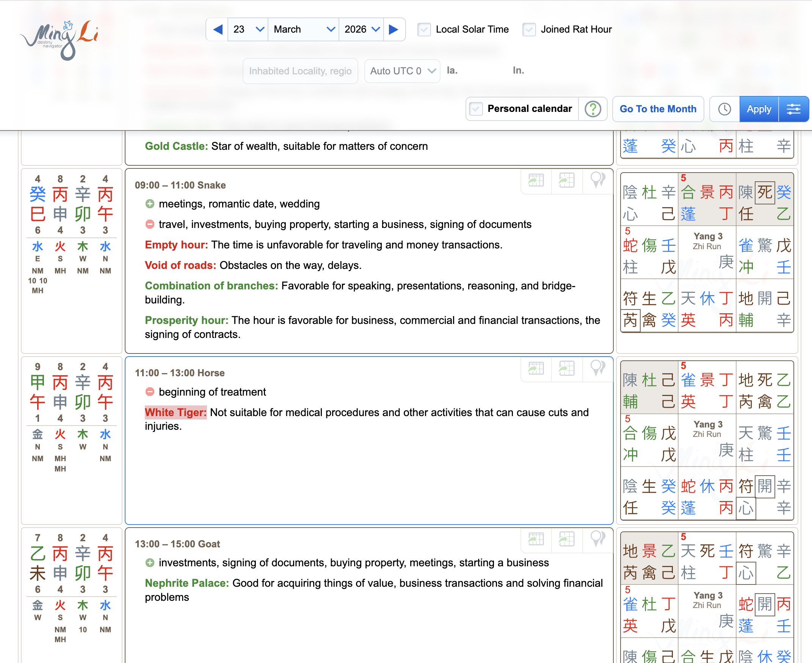Uncheck the Personal calendar checkbox
This screenshot has height=663, width=812.
coord(475,109)
